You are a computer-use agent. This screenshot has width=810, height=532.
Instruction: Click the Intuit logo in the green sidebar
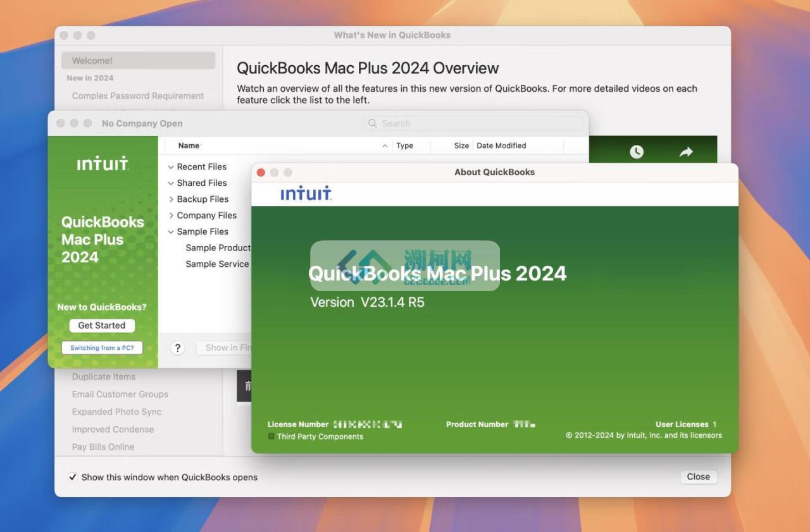coord(103,163)
